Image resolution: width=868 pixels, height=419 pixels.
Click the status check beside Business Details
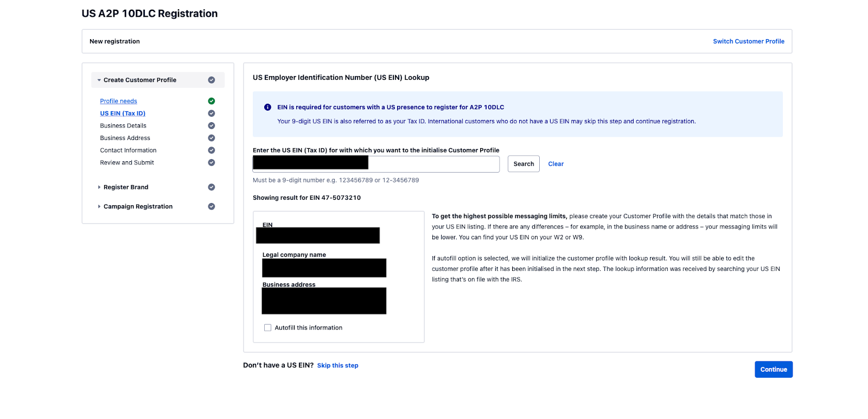(x=212, y=126)
